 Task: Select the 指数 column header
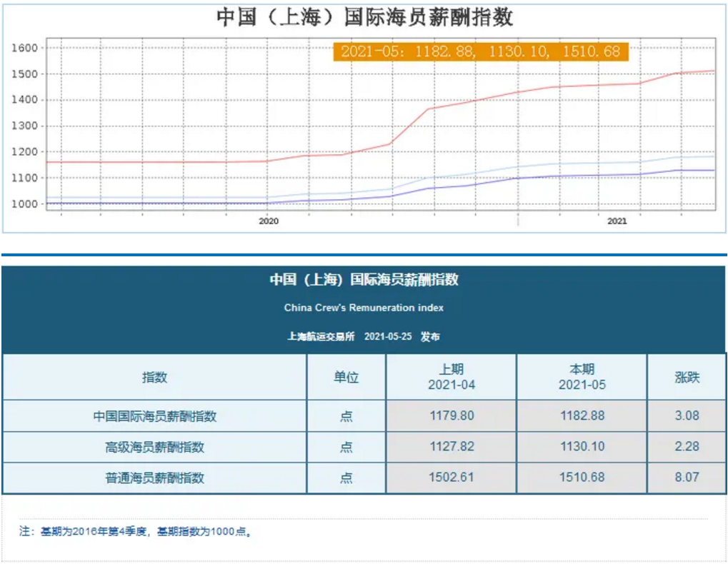click(154, 377)
